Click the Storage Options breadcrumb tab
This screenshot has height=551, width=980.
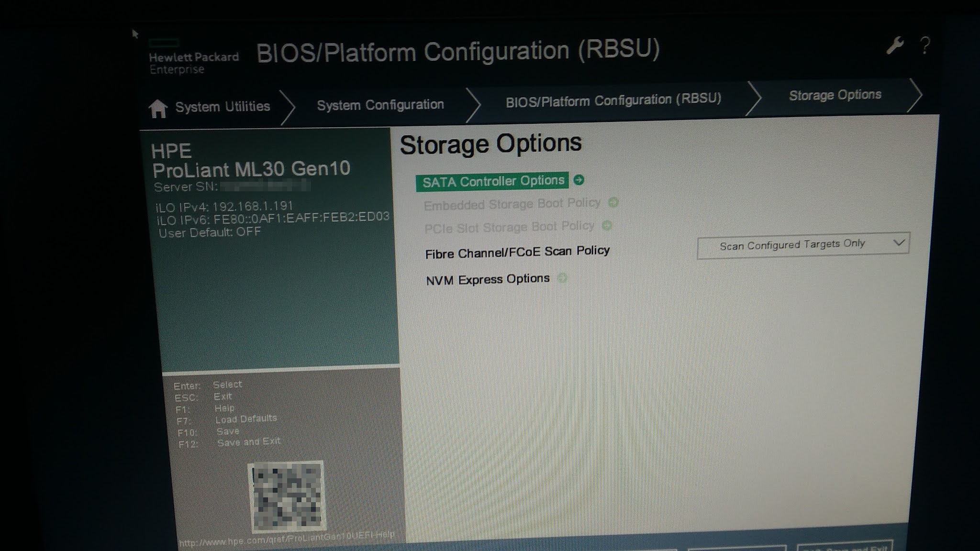pyautogui.click(x=836, y=95)
